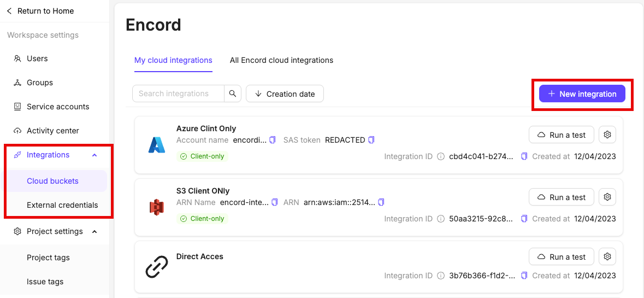Open settings gear for S3 Client ONly
The width and height of the screenshot is (644, 298).
[x=607, y=197]
